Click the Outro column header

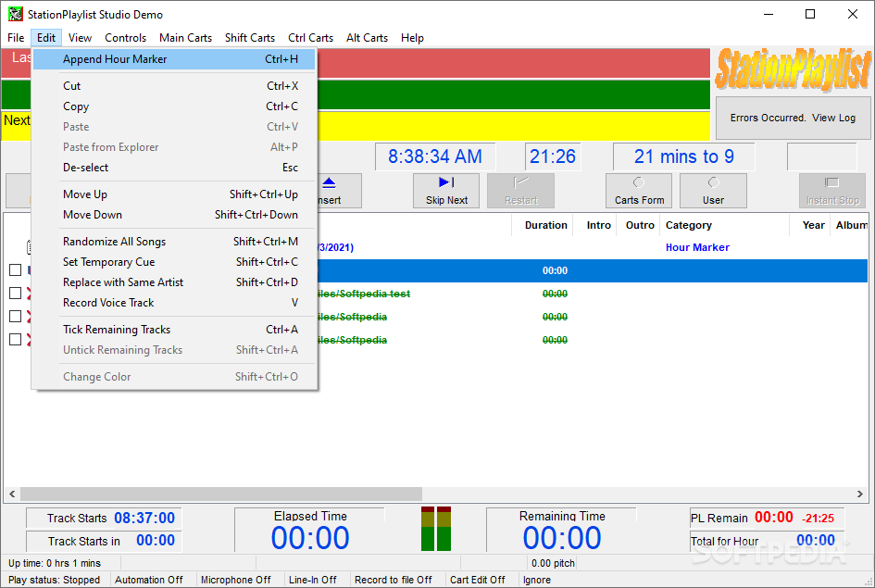click(639, 225)
